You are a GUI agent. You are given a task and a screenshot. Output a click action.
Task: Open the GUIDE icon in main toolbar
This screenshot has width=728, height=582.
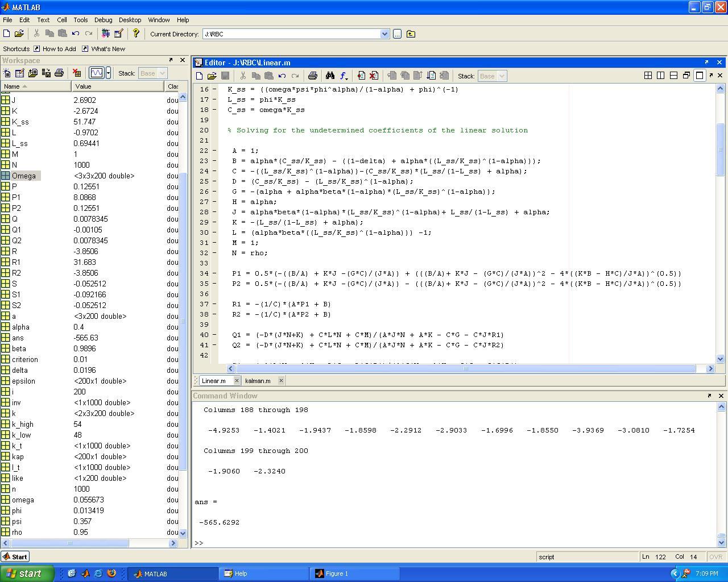(118, 34)
